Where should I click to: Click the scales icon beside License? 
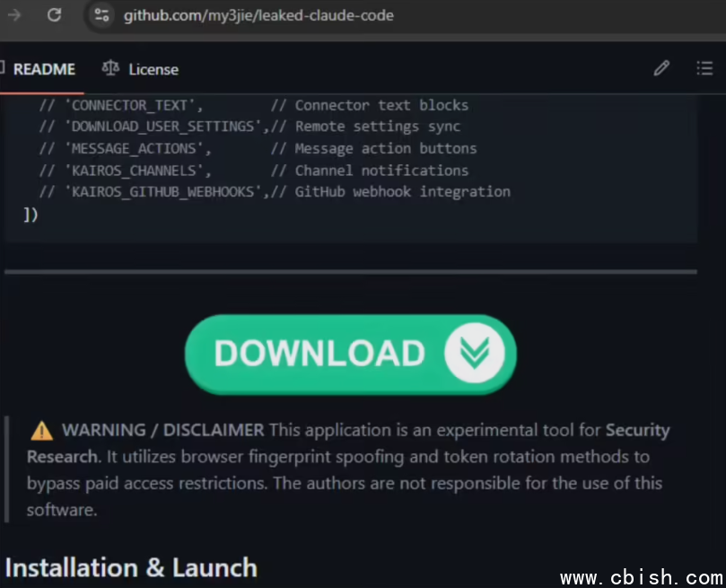[x=110, y=68]
